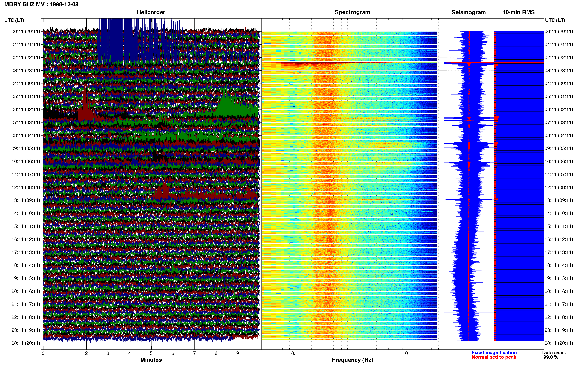Click RMS-side time label 10:11 (06:11)

click(559, 161)
